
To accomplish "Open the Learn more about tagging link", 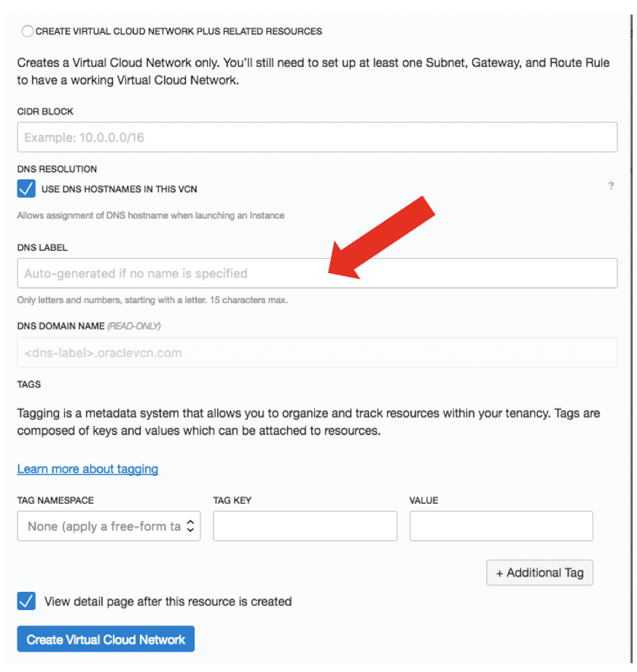I will 87,469.
